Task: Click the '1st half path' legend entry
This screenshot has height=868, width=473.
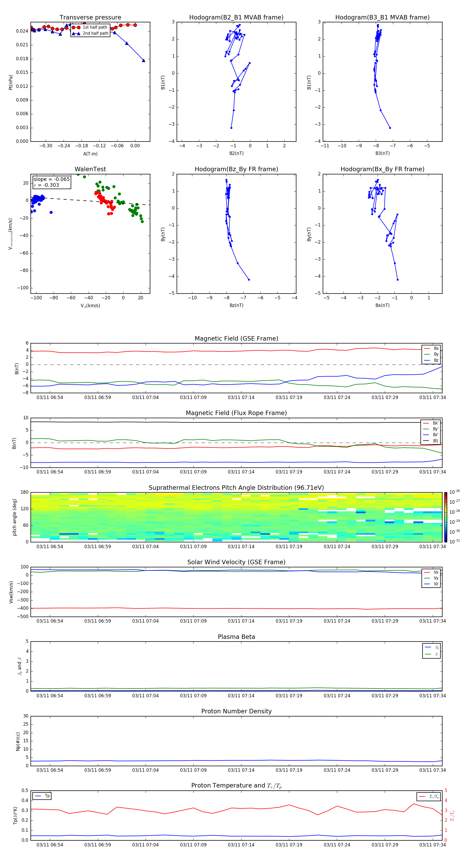Action: tap(90, 27)
